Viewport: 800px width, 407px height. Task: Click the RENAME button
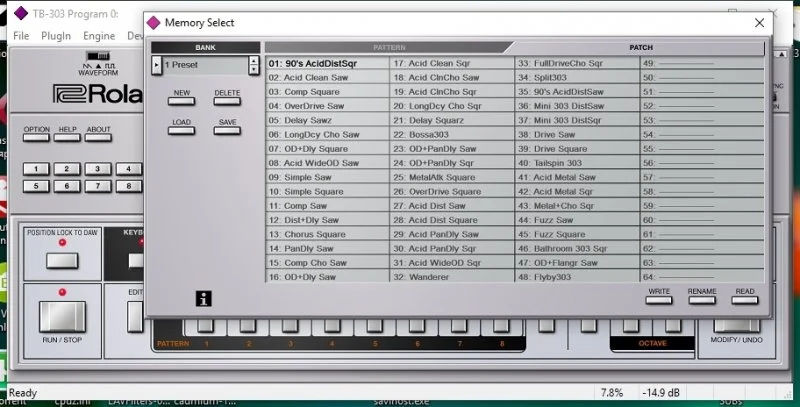[x=702, y=300]
